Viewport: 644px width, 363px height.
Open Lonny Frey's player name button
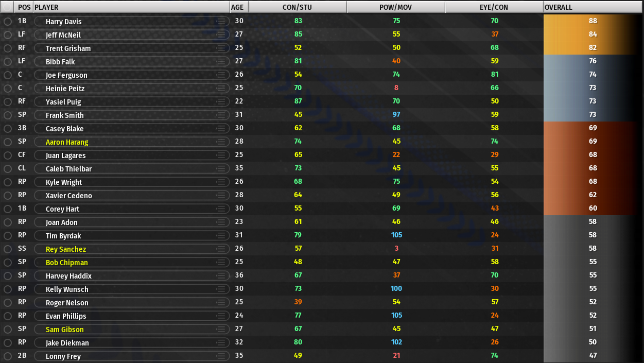coord(132,356)
